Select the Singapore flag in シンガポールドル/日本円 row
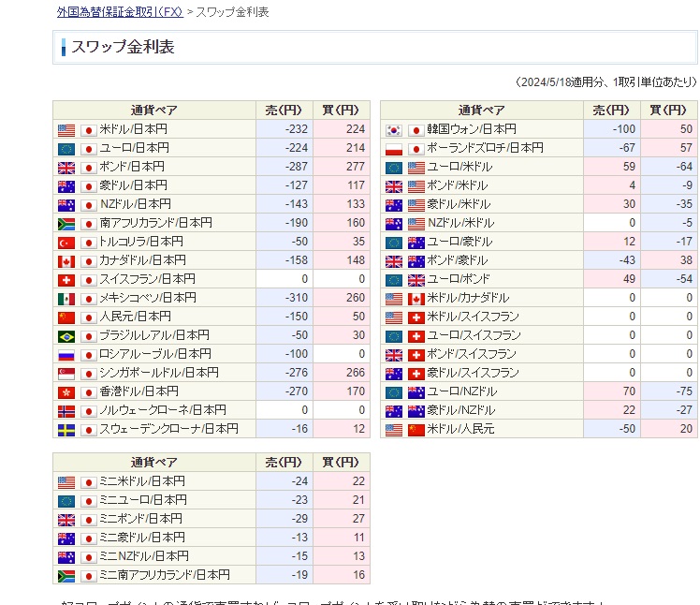 (x=66, y=373)
